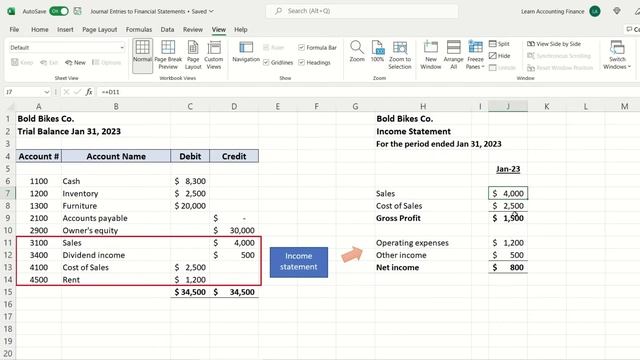This screenshot has width=640, height=360.
Task: Open the Insert tab
Action: tap(65, 29)
